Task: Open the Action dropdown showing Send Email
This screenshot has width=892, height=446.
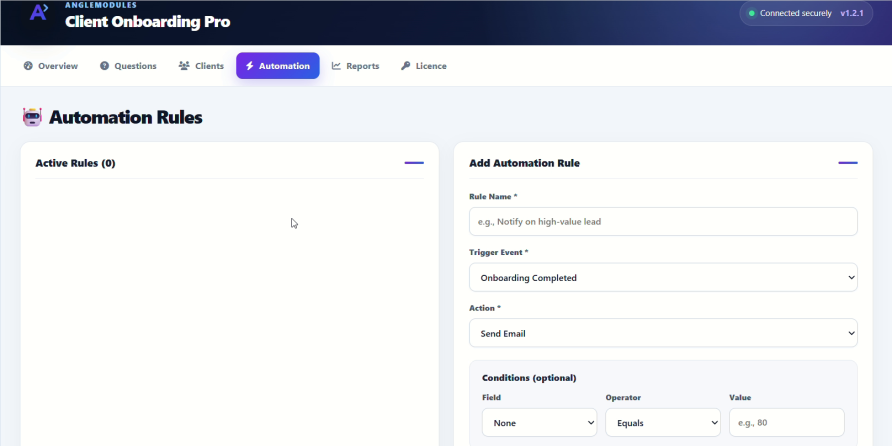Action: [663, 333]
